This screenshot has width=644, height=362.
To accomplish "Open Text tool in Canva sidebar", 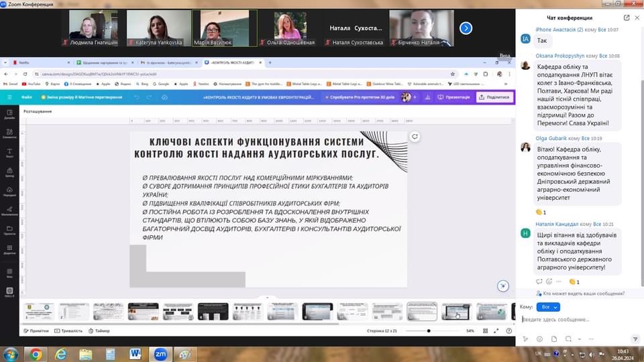I will tap(9, 153).
